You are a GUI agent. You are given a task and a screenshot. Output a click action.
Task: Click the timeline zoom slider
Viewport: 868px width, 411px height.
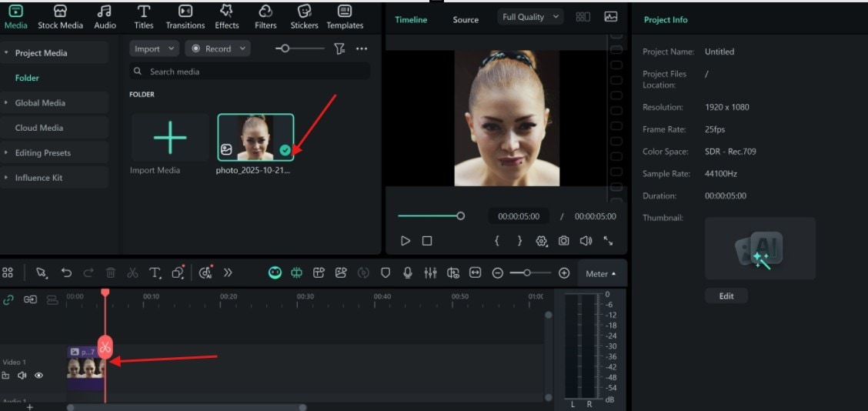click(x=531, y=272)
